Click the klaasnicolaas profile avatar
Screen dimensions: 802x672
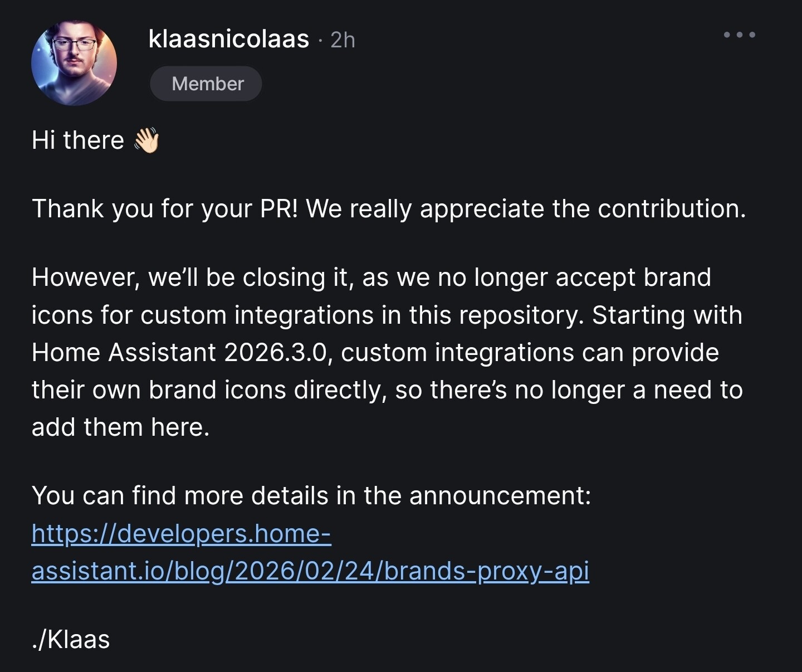74,62
